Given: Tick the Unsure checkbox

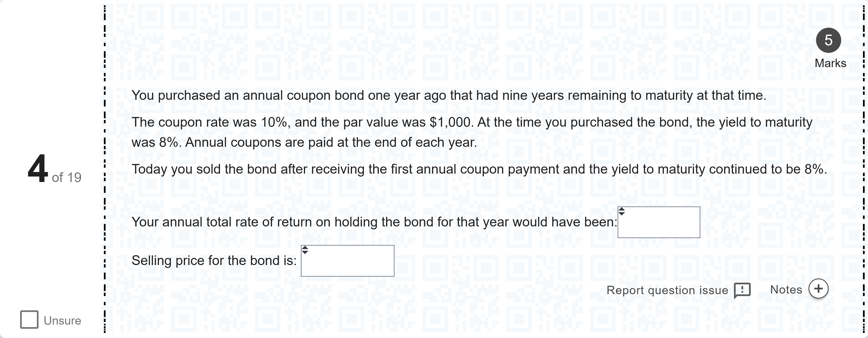Looking at the screenshot, I should pos(29,320).
